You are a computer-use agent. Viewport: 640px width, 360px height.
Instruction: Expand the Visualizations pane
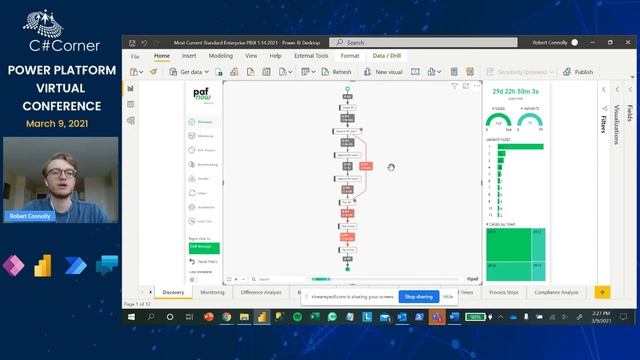point(617,89)
